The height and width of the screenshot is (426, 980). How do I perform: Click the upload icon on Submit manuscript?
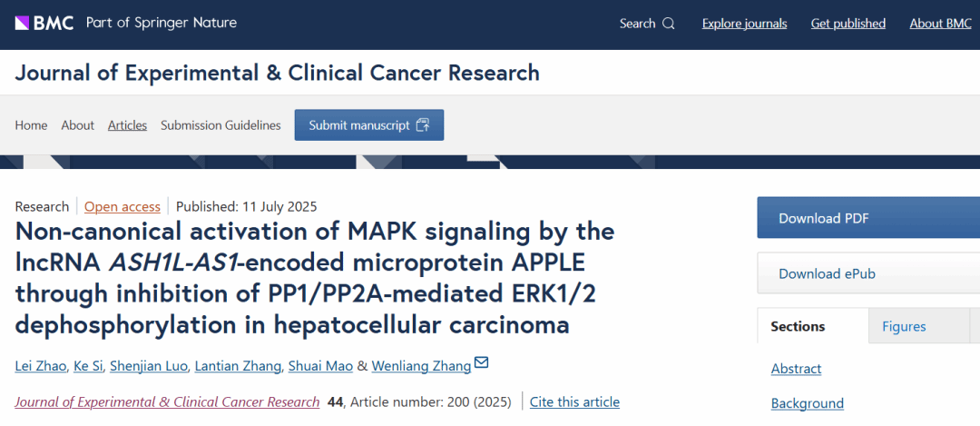(423, 125)
